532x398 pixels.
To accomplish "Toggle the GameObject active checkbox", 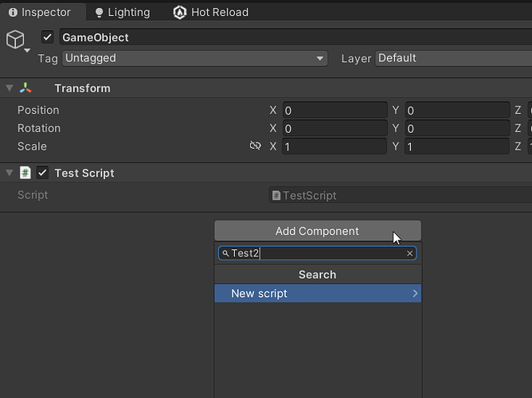I will click(48, 37).
